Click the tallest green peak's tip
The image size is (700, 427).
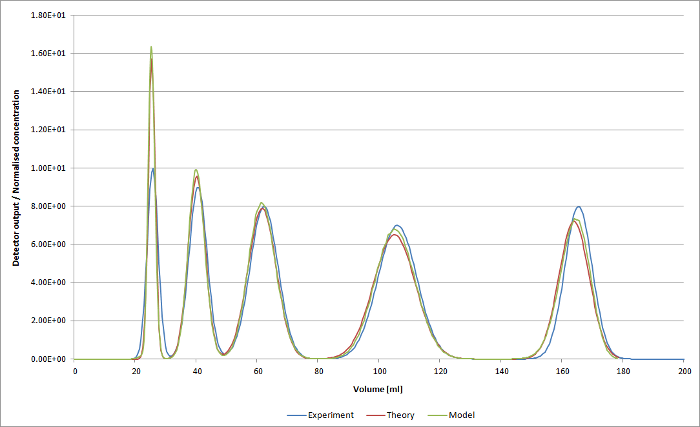coord(151,47)
